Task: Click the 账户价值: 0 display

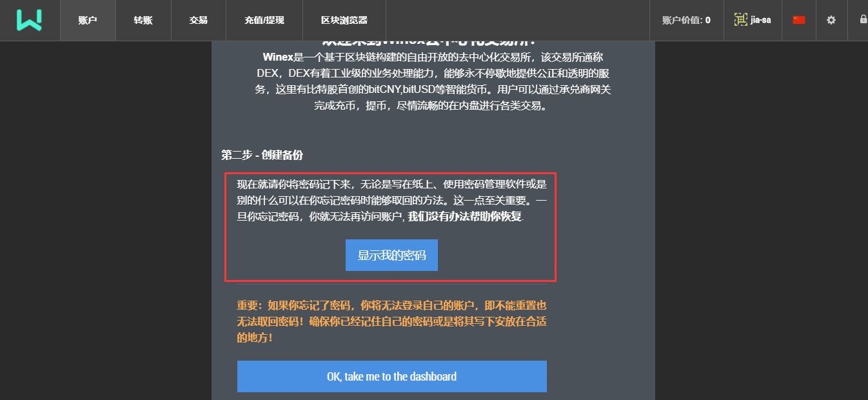Action: coord(686,20)
